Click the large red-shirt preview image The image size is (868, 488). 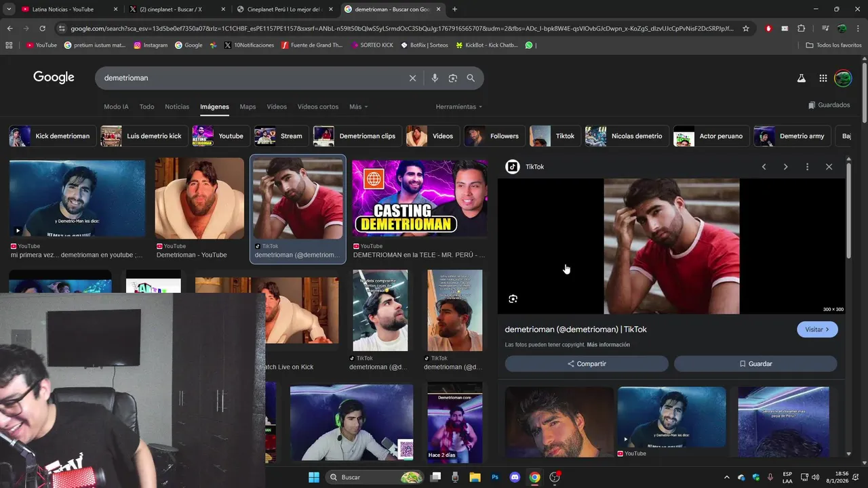point(671,246)
